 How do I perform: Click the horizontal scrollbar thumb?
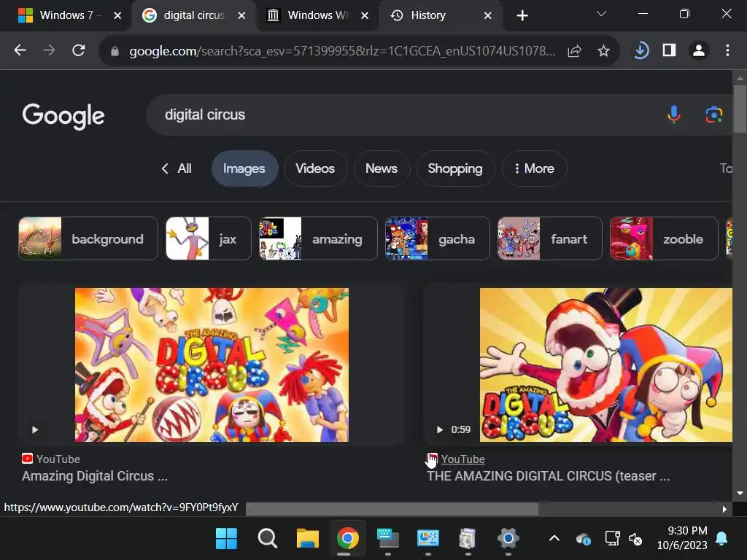pos(392,508)
